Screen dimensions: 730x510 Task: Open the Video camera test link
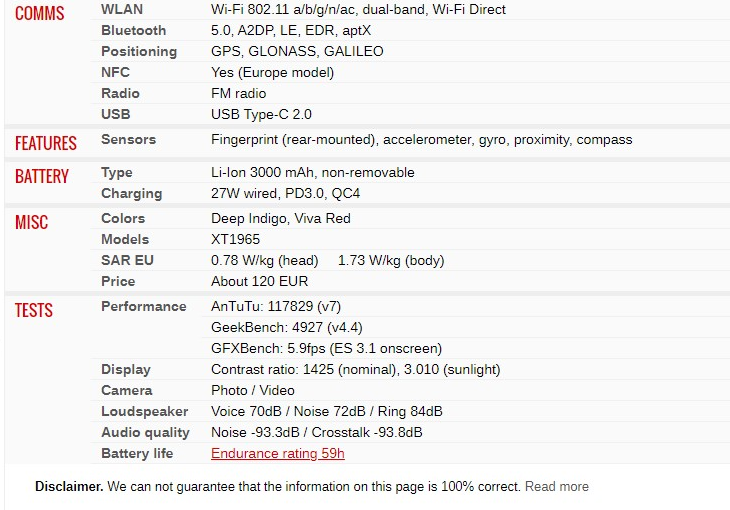(x=277, y=390)
